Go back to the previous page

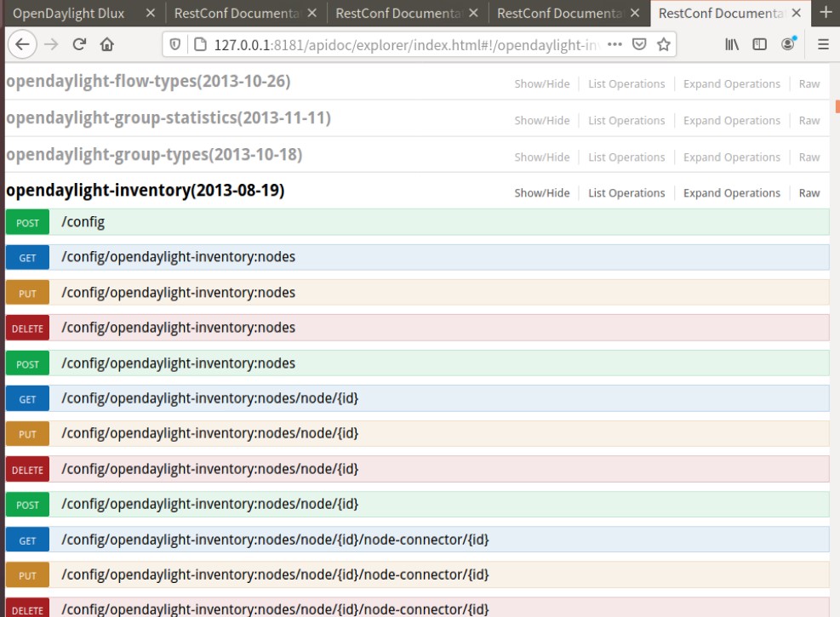tap(22, 44)
